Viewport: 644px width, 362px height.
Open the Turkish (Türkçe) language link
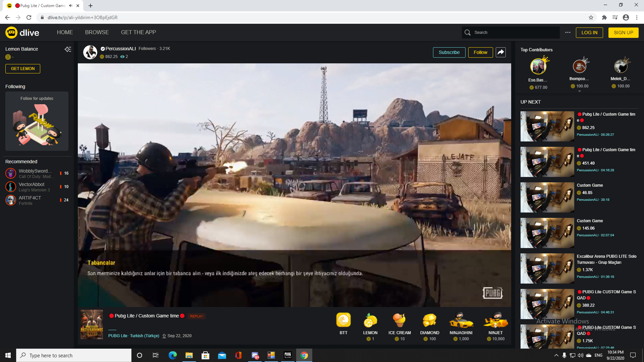click(x=145, y=336)
